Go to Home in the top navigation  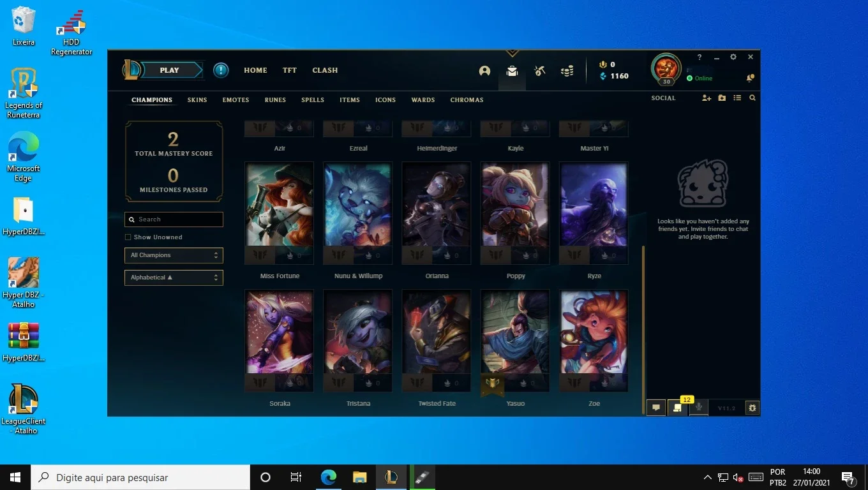255,70
